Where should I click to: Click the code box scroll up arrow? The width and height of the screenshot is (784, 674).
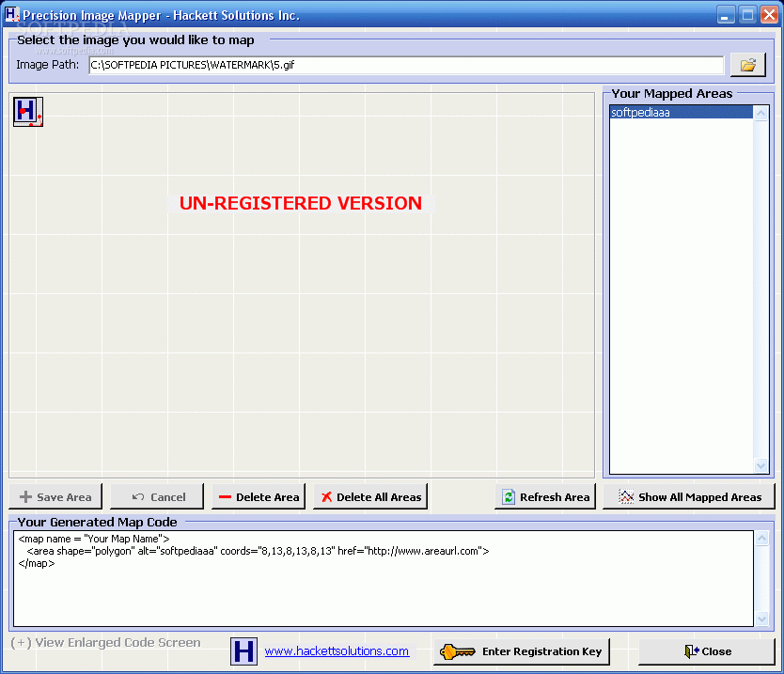point(761,539)
